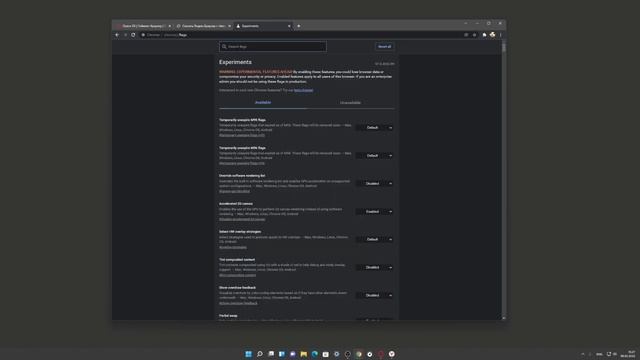Open the taskbar clock and date
640x360 pixels.
[x=628, y=354]
